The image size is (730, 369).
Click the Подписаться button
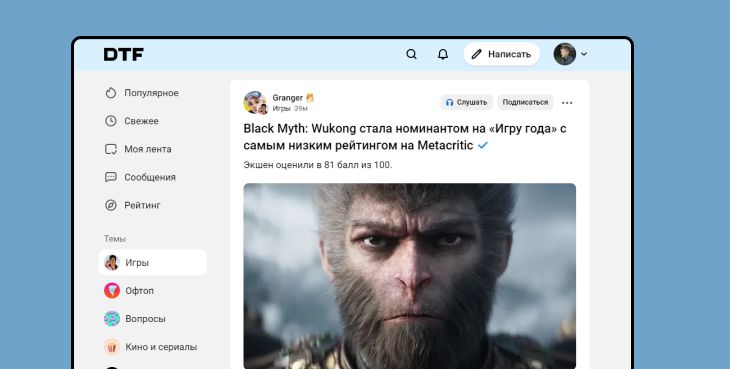525,102
